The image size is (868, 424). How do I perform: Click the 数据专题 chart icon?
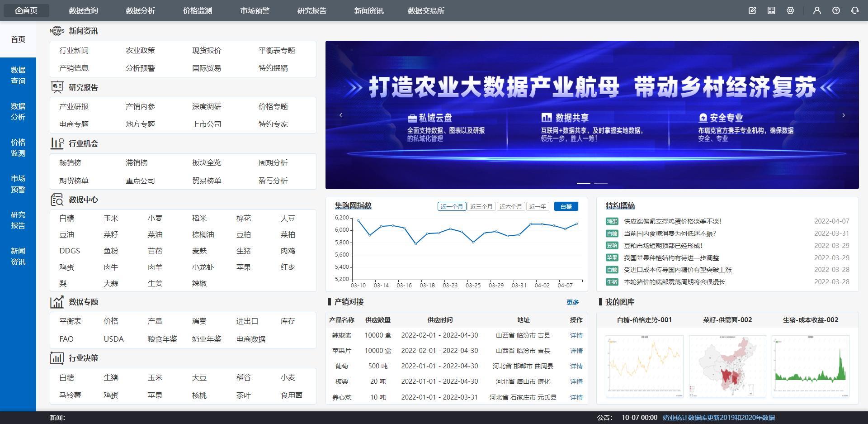point(57,302)
